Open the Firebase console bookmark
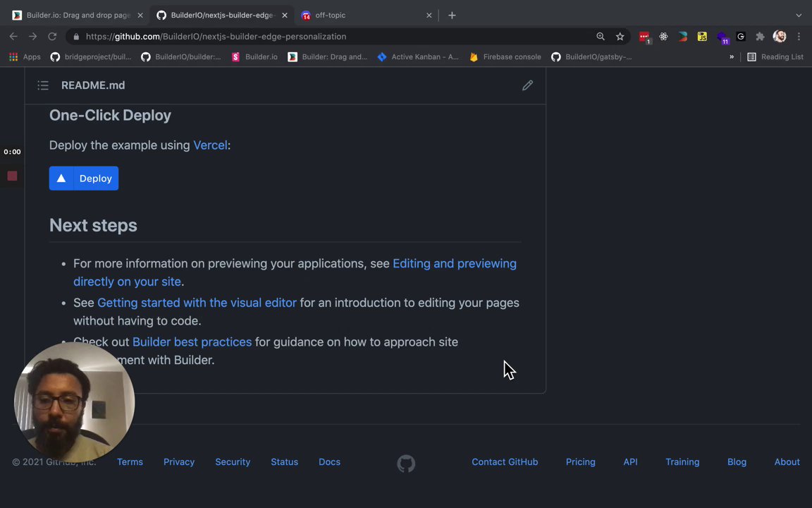The image size is (812, 508). tap(505, 57)
